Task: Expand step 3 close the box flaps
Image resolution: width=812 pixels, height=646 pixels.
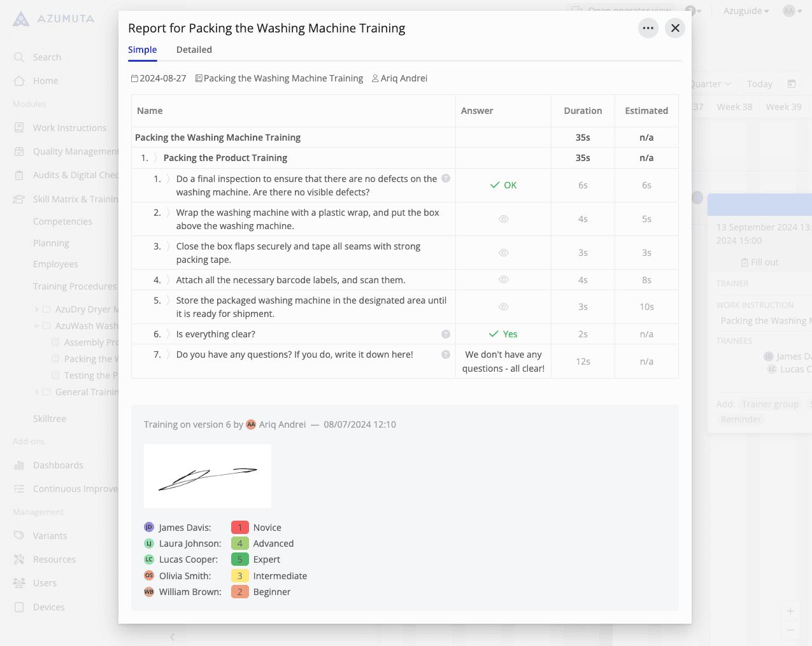Action: (168, 246)
